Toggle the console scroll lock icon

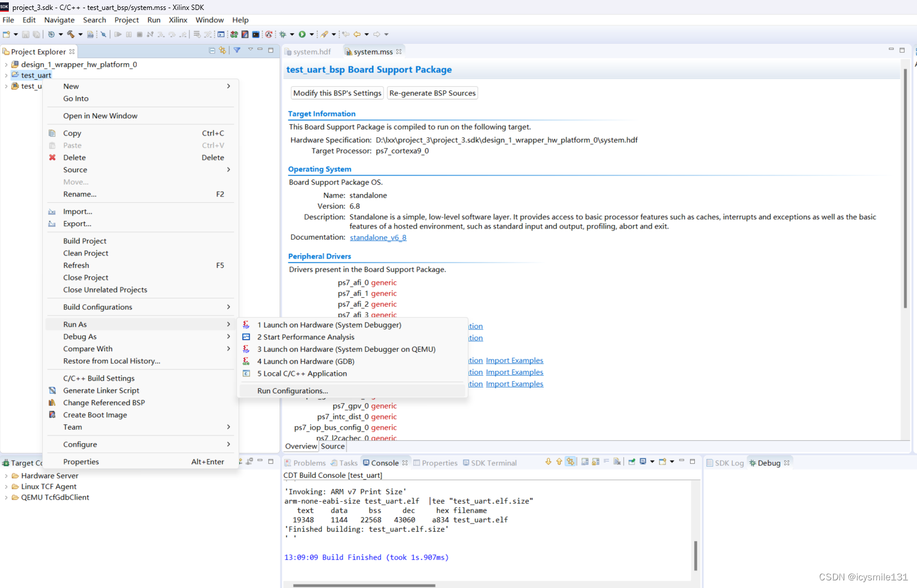coord(596,462)
